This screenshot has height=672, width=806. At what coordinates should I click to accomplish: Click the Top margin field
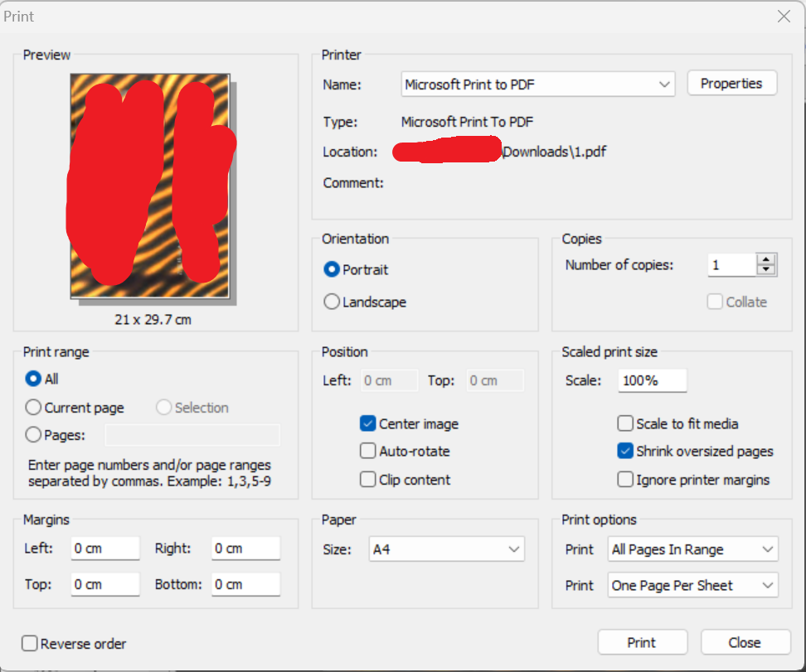tap(105, 585)
